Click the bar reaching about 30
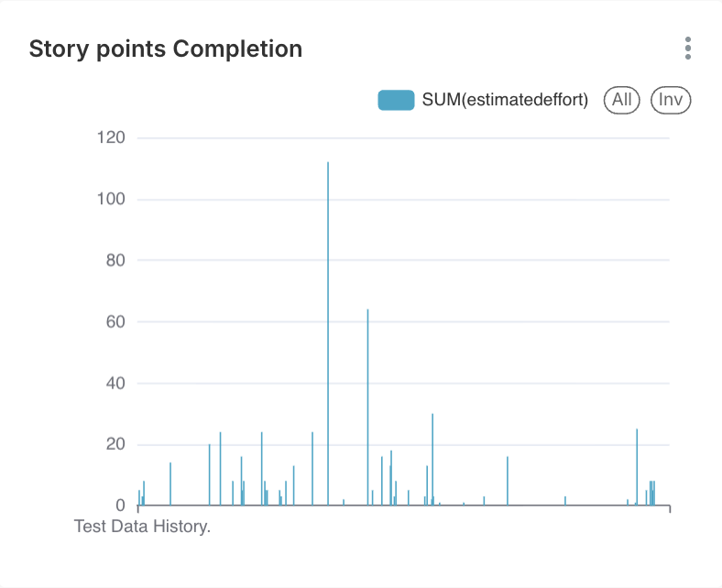This screenshot has height=588, width=722. click(x=432, y=459)
